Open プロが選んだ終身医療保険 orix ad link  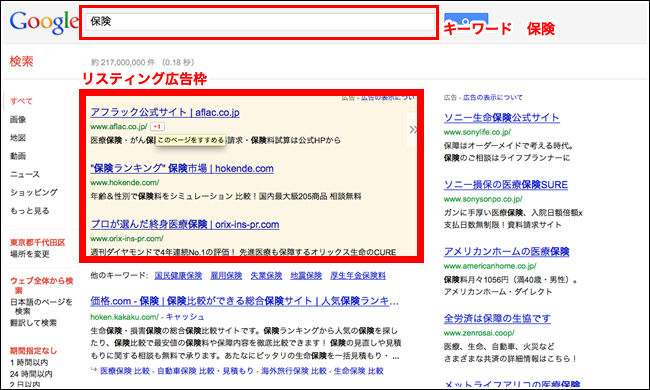click(x=185, y=224)
